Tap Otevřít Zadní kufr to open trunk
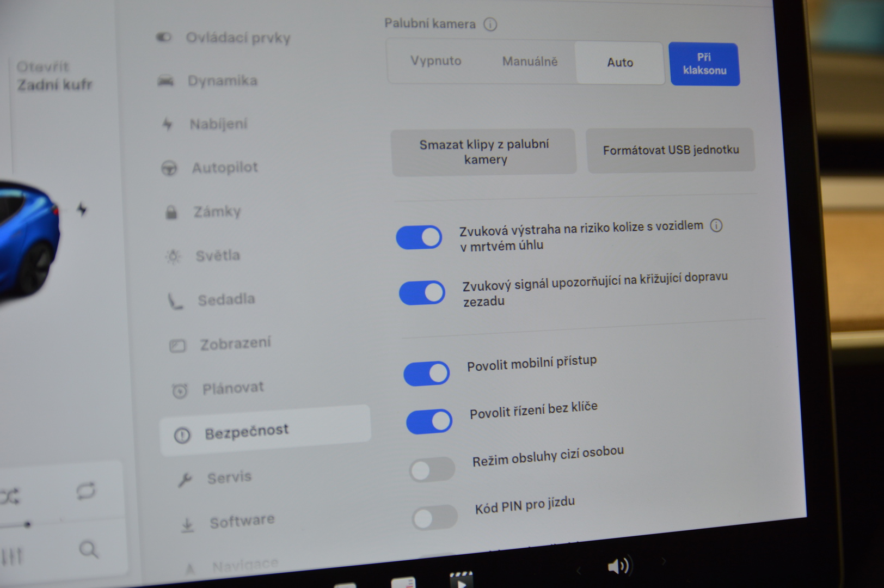Image resolution: width=884 pixels, height=588 pixels. 54,76
